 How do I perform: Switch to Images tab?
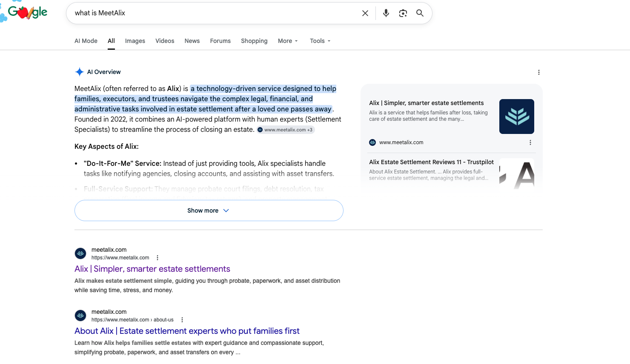(x=135, y=41)
